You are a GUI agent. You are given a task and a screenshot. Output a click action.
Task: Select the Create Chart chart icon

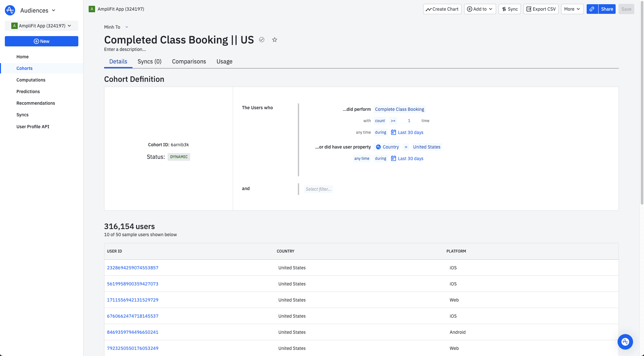tap(429, 9)
